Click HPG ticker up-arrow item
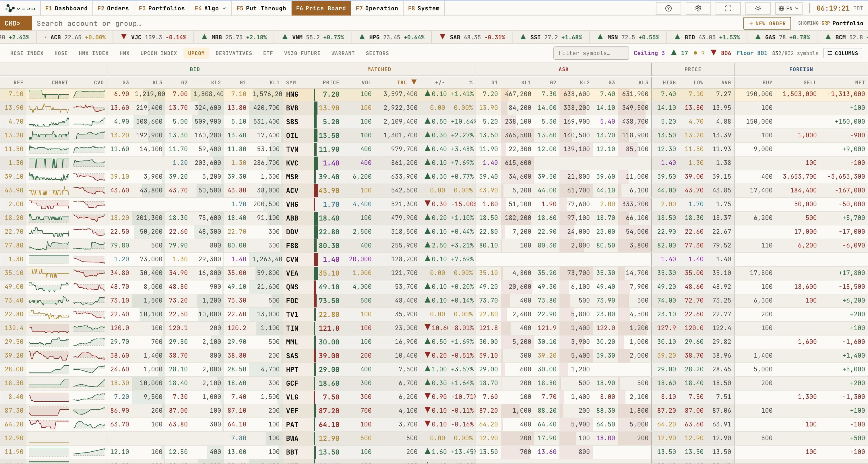The image size is (868, 464). (x=392, y=37)
